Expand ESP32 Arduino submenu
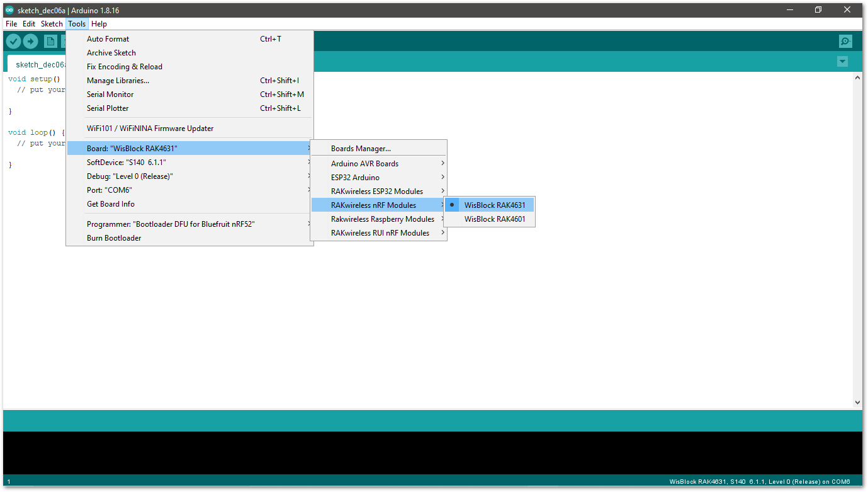Image resolution: width=868 pixels, height=492 pixels. tap(378, 178)
